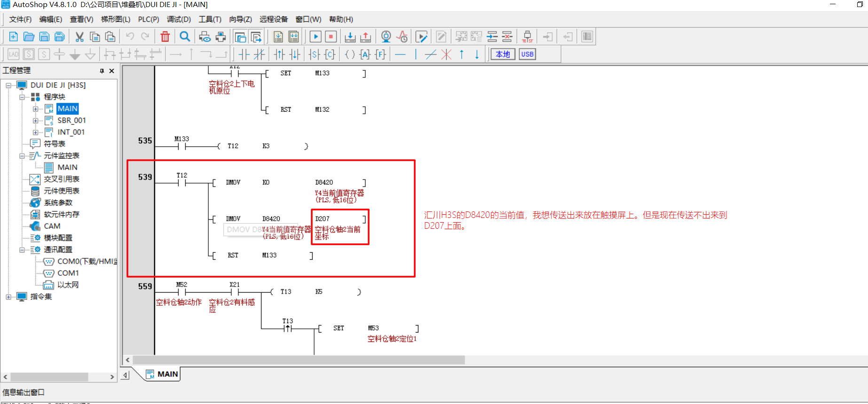The image size is (868, 404).
Task: Click the download to PLC icon
Action: [x=350, y=37]
